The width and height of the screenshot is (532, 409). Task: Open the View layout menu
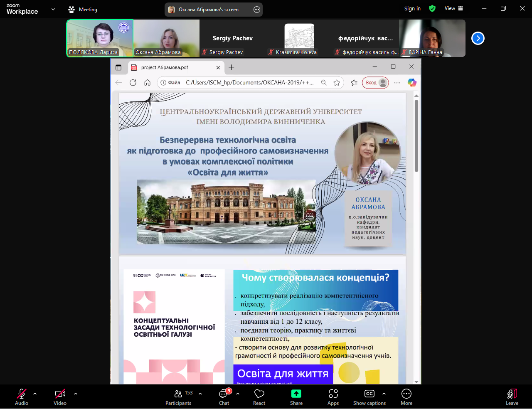point(453,8)
